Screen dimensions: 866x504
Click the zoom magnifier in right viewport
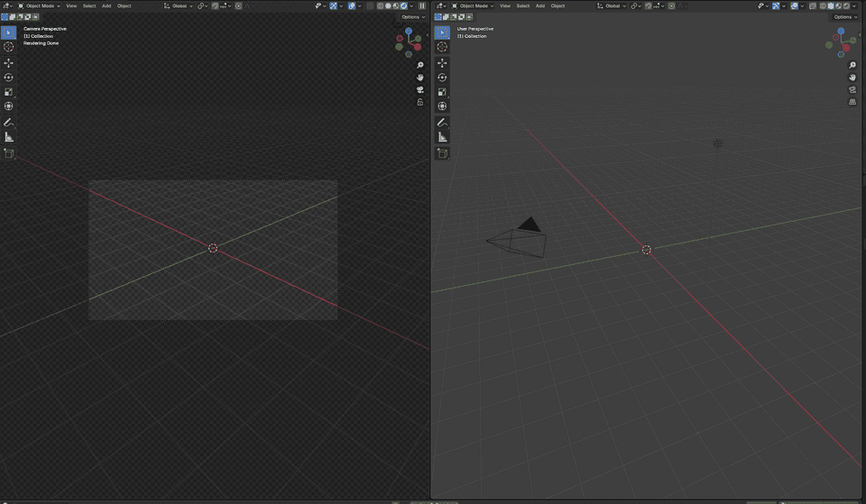[x=852, y=65]
